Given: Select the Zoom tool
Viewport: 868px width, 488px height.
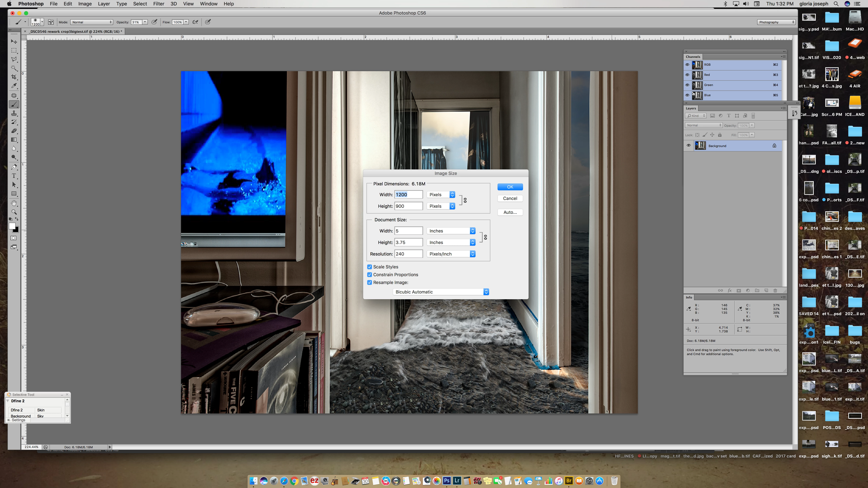Looking at the screenshot, I should [14, 212].
